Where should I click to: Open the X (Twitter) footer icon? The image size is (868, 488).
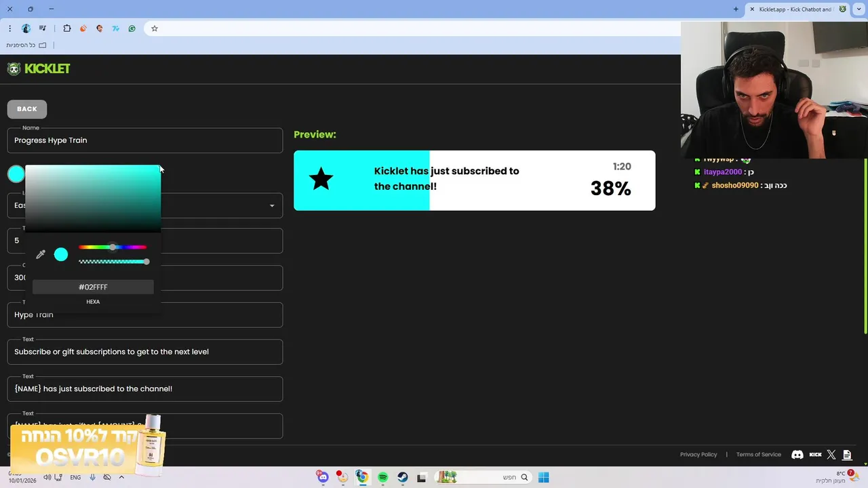pos(831,455)
